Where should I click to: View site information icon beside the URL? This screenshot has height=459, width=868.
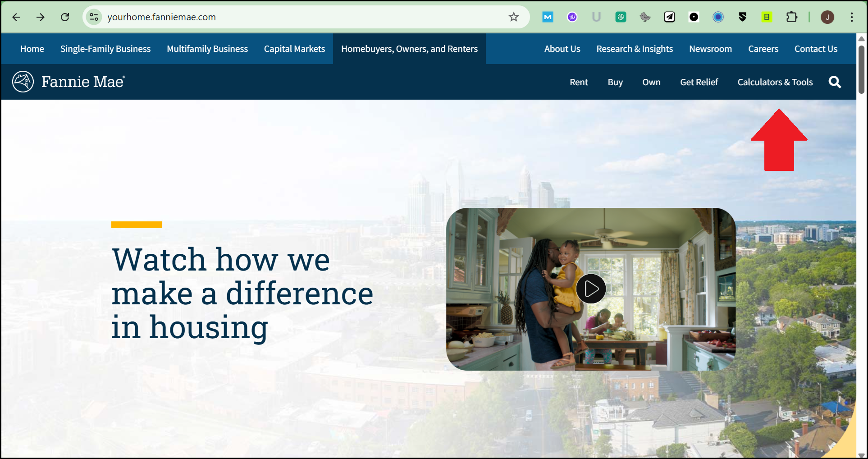94,17
